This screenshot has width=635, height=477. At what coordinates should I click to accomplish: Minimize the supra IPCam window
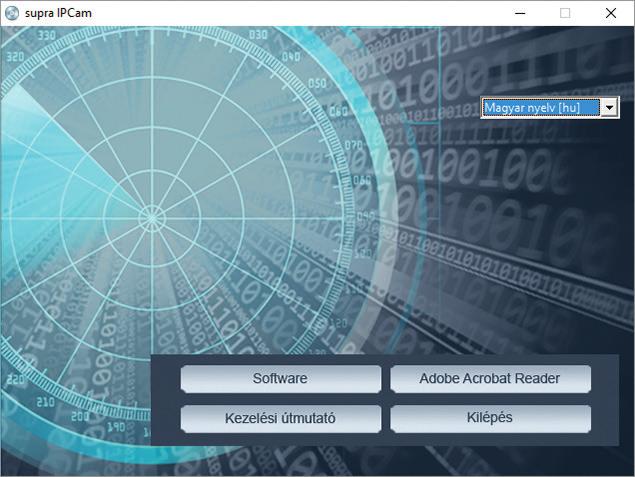coord(520,13)
